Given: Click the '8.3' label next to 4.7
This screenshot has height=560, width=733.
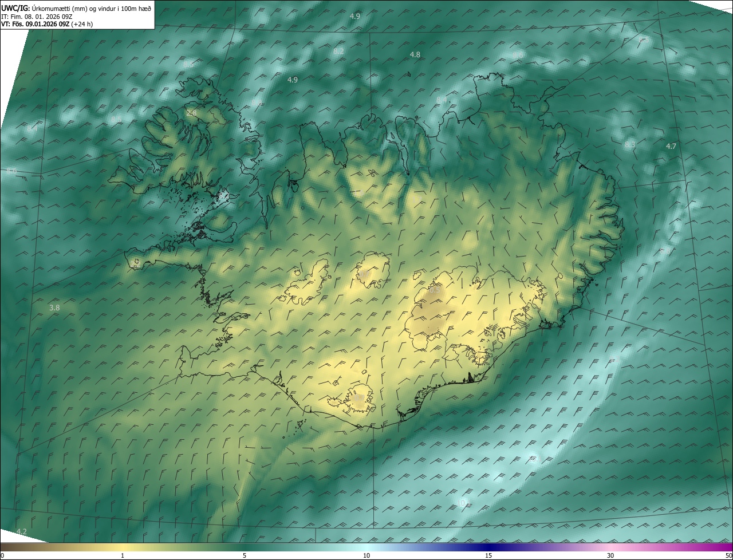Looking at the screenshot, I should pyautogui.click(x=630, y=145).
